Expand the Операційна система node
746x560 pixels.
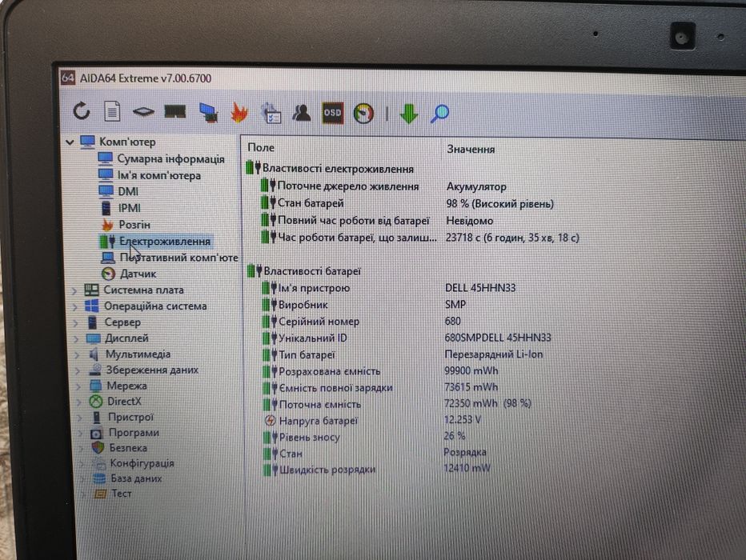74,306
